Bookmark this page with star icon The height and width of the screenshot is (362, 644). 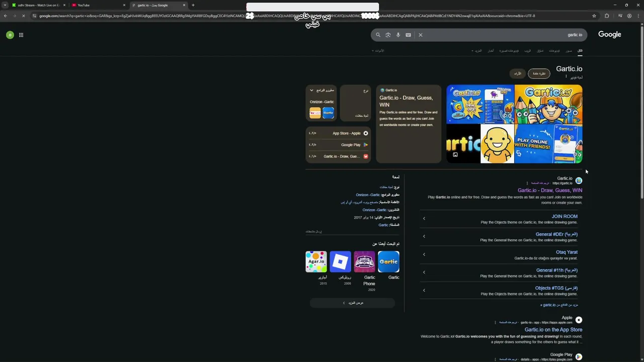point(594,16)
